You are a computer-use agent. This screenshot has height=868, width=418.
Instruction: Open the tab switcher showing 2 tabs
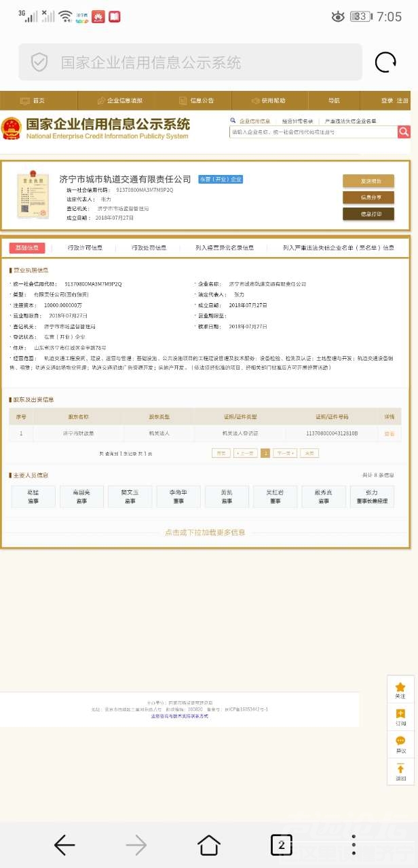281,845
